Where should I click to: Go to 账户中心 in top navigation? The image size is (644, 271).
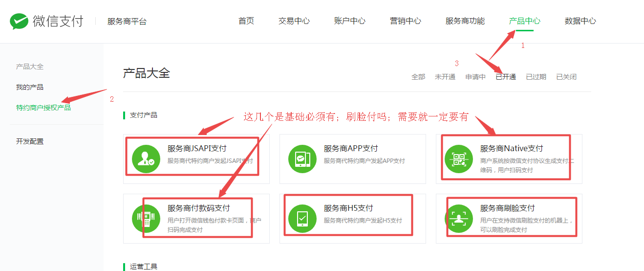[x=350, y=21]
